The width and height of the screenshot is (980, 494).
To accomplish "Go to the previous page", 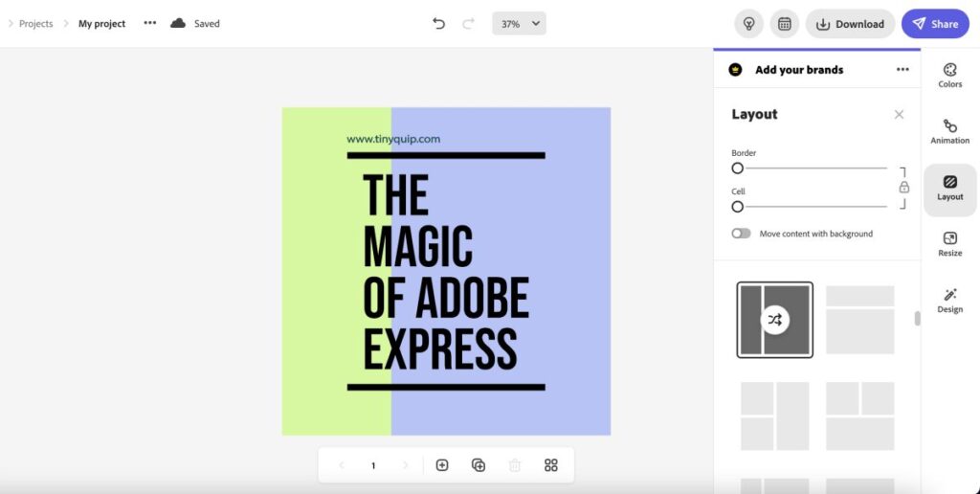I will [342, 465].
